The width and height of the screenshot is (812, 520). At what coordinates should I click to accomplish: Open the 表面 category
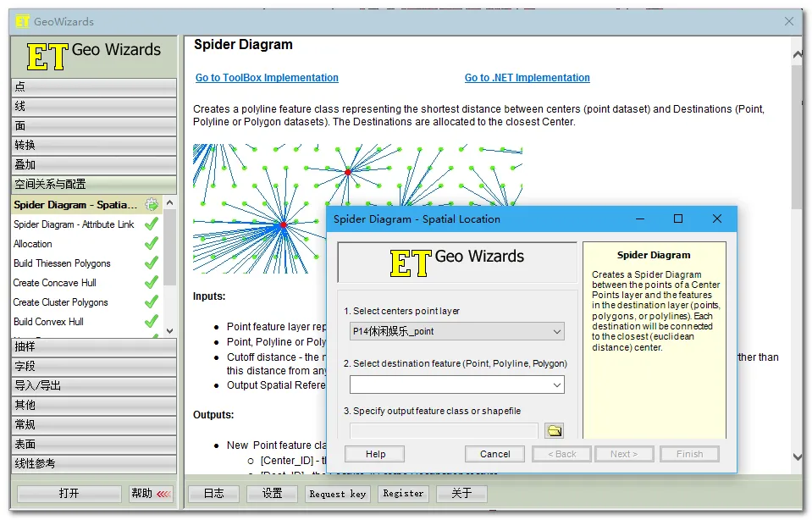94,445
